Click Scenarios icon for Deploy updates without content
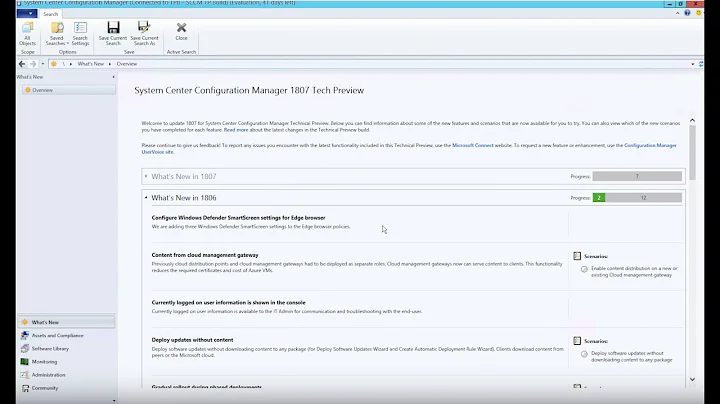Viewport: 720px width, 404px height. pyautogui.click(x=577, y=341)
